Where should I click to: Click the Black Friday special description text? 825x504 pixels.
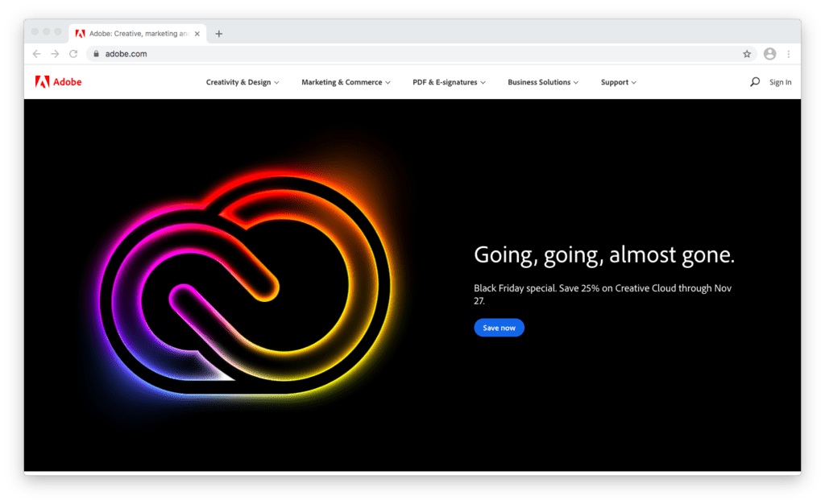[x=603, y=295]
